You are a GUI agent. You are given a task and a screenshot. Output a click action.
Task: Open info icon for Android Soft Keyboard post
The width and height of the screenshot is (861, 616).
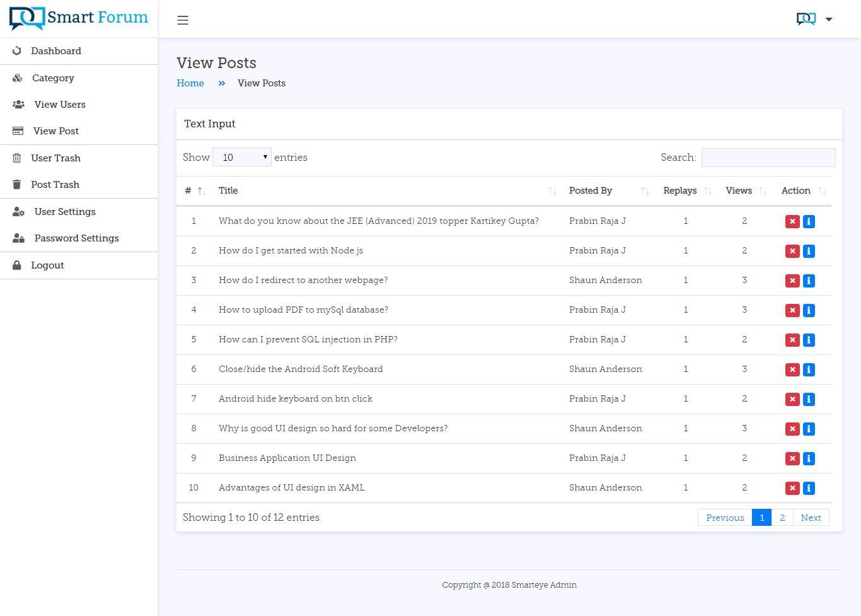[x=809, y=369]
